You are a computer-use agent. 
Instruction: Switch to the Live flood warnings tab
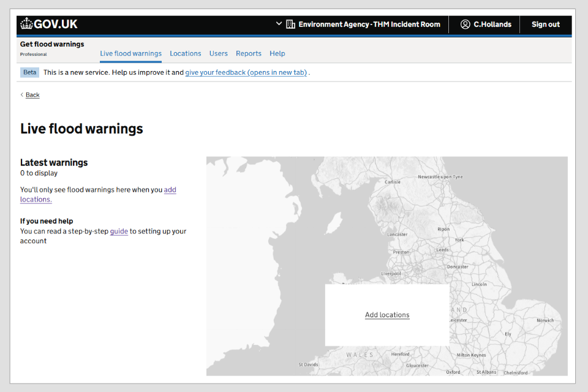[130, 53]
